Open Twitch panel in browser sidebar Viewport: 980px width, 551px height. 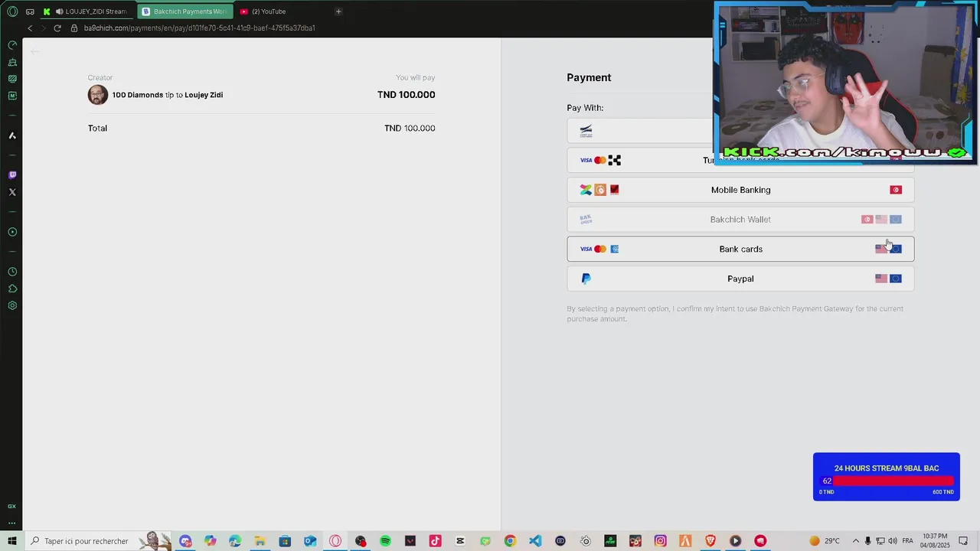[x=12, y=175]
